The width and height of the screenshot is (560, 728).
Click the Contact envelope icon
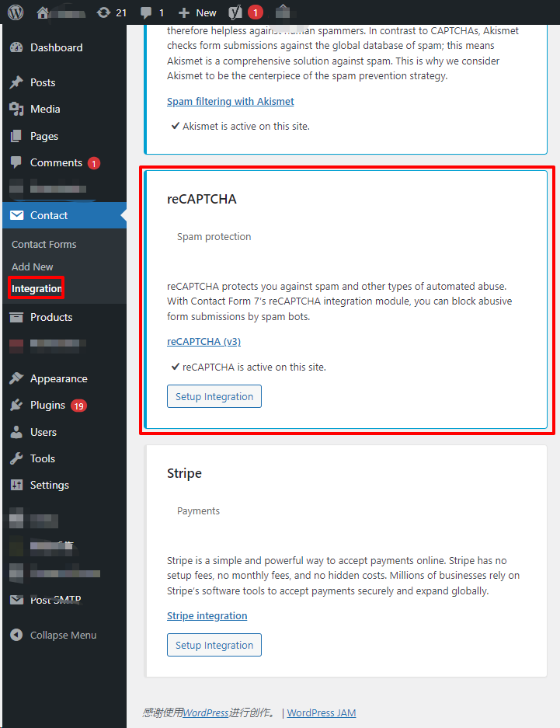[17, 215]
